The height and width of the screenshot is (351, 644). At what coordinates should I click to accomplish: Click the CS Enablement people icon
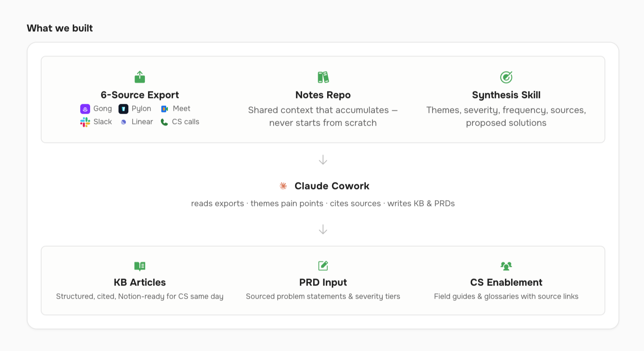click(506, 266)
